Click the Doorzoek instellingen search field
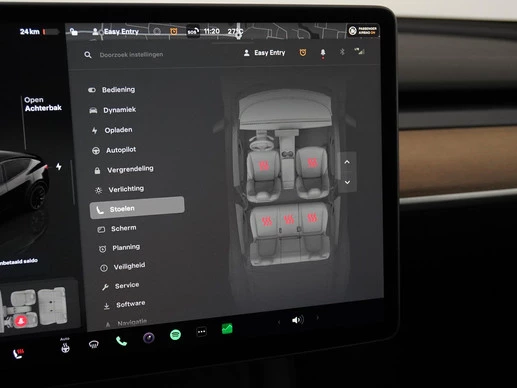Image resolution: width=517 pixels, height=388 pixels. click(x=131, y=54)
